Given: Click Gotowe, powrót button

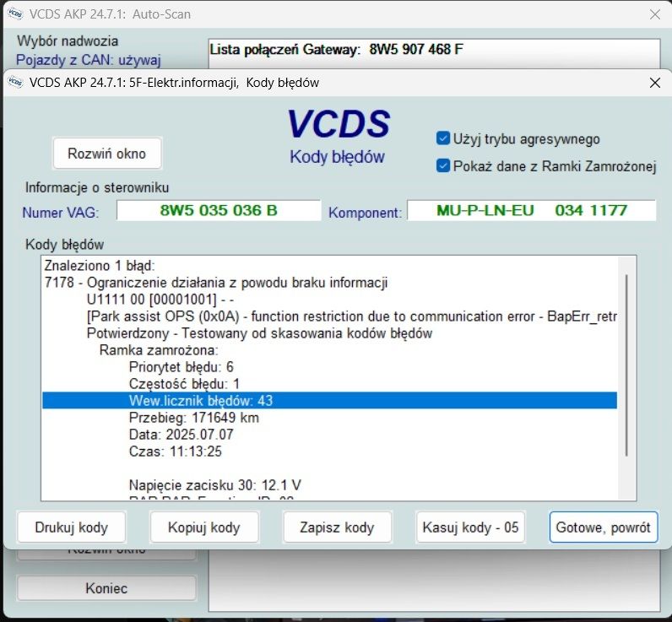Looking at the screenshot, I should 604,527.
